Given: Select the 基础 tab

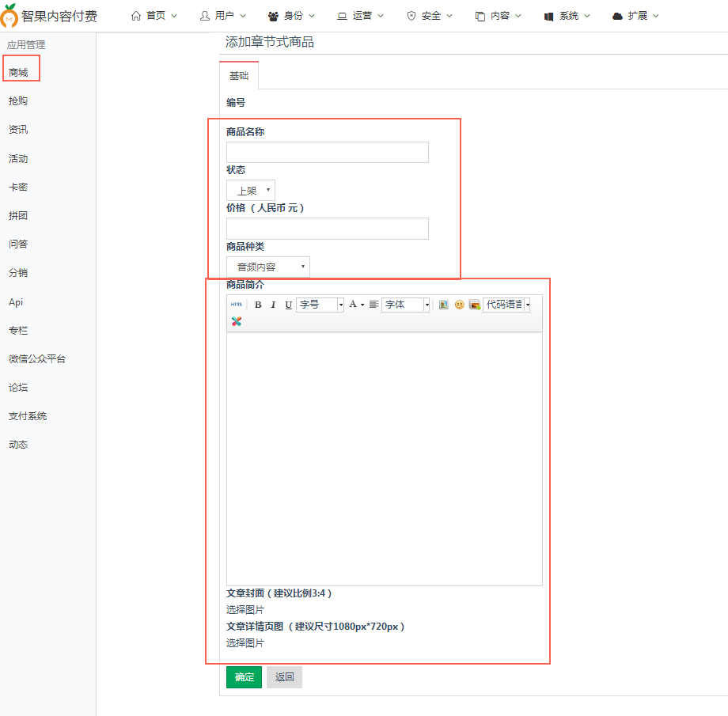Looking at the screenshot, I should (x=239, y=75).
